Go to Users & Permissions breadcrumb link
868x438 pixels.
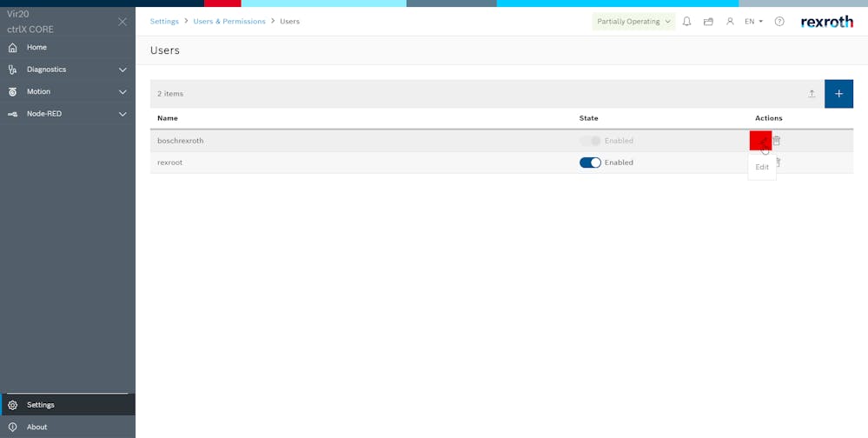[229, 22]
